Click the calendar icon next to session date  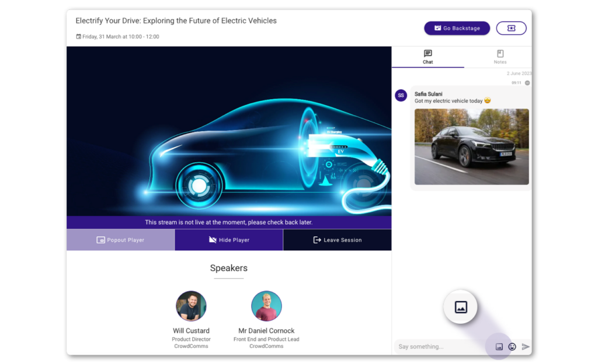coord(79,37)
